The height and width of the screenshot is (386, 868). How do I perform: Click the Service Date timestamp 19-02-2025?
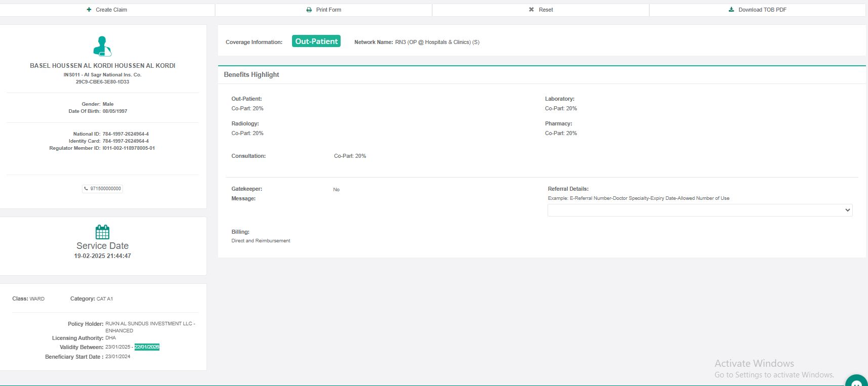click(102, 256)
